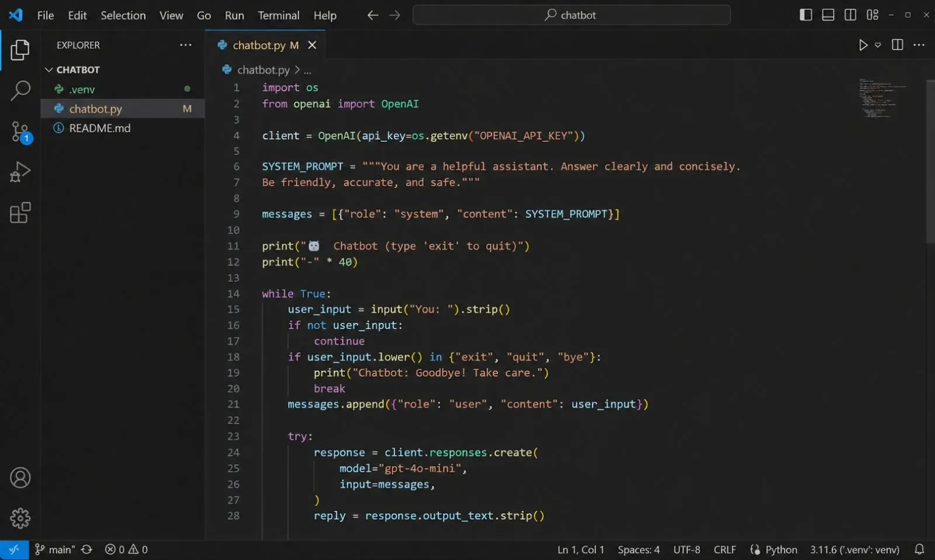Open run options dropdown arrow
Image resolution: width=935 pixels, height=560 pixels.
878,45
